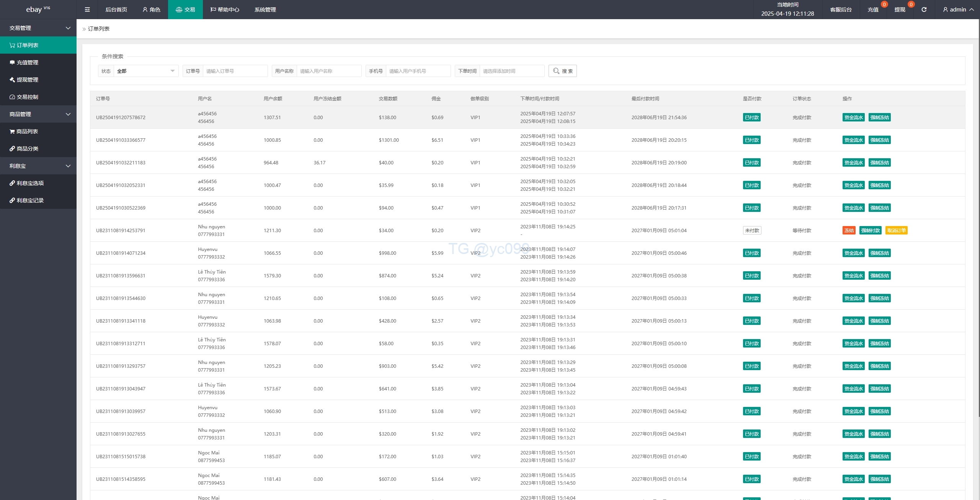This screenshot has height=500, width=980.
Task: Expand the admin user menu
Action: (958, 10)
